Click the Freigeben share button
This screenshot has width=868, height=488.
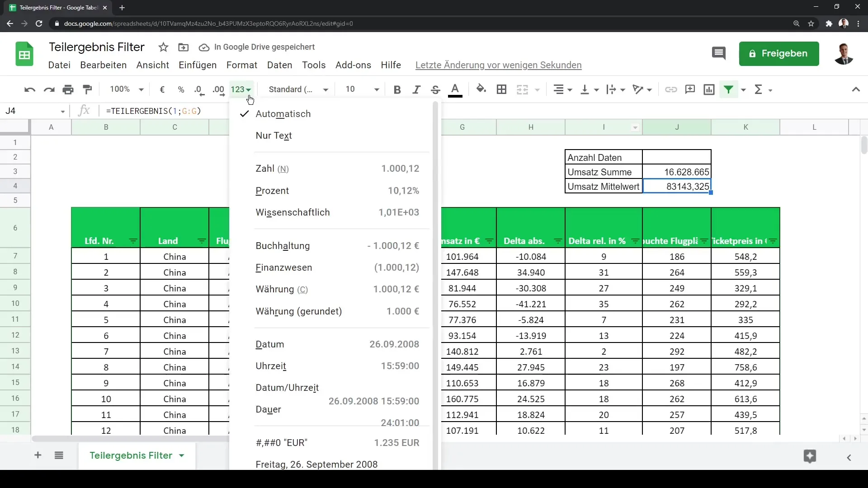pos(779,54)
